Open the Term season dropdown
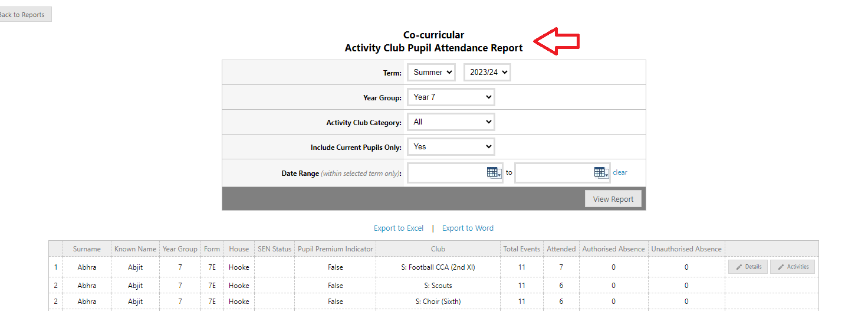 click(433, 73)
